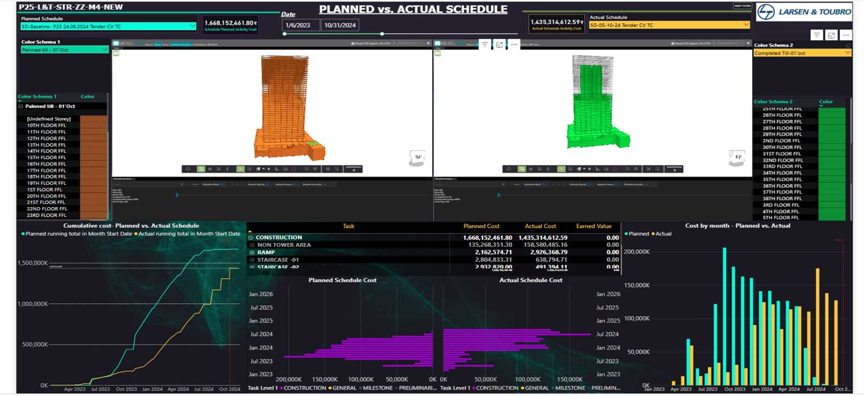Open filter icon above actual 3D viewer
The image size is (868, 396).
(485, 45)
